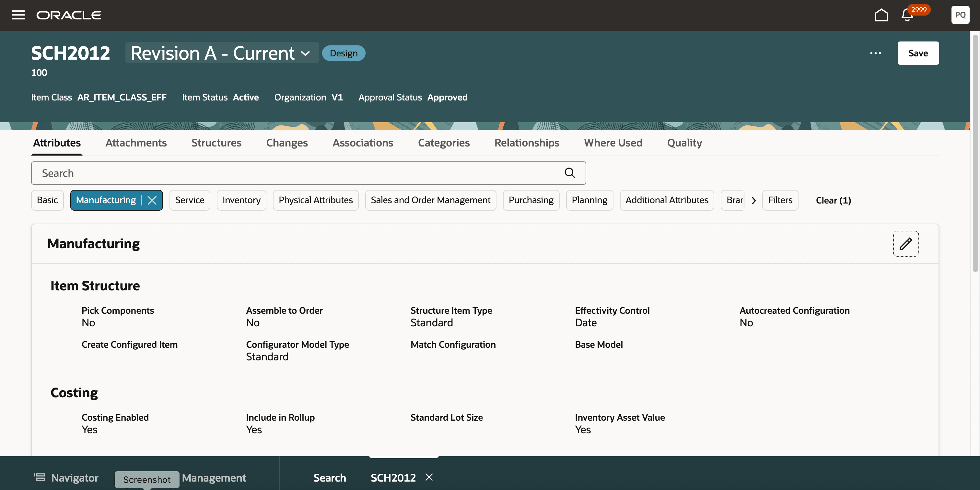Click Clear (1) to reset filters

tap(833, 201)
